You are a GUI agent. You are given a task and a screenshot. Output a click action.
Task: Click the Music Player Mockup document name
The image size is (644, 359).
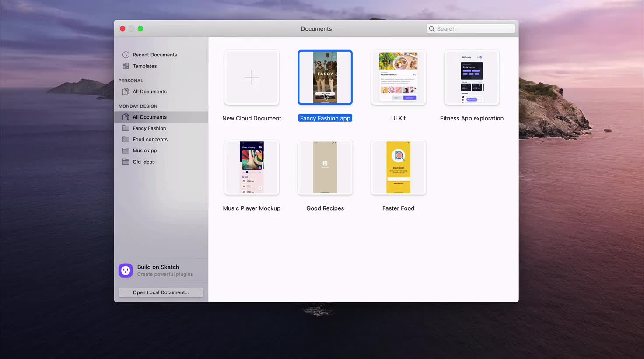click(252, 208)
